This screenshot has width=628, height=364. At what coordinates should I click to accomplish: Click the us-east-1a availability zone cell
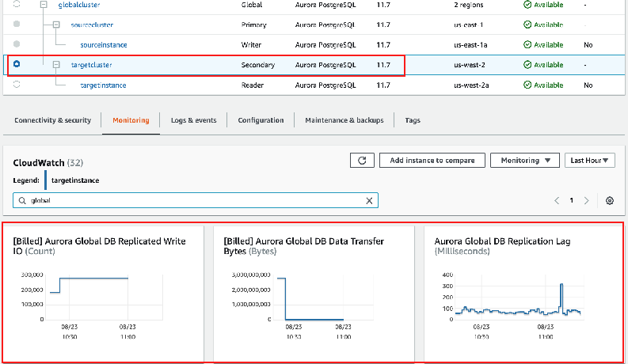point(470,45)
